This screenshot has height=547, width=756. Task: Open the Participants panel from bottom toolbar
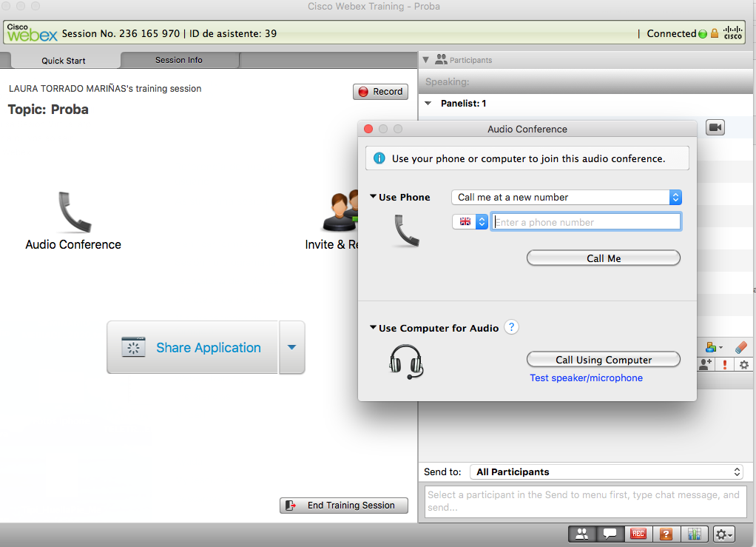[x=582, y=534]
